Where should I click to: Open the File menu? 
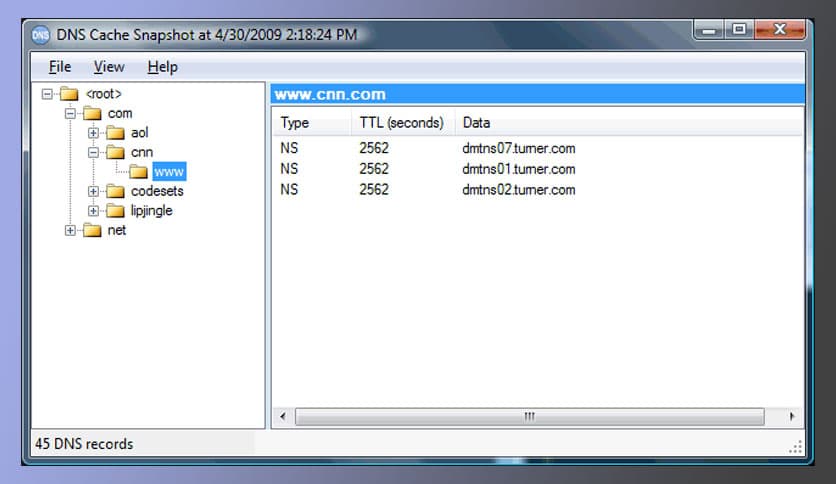[x=60, y=67]
